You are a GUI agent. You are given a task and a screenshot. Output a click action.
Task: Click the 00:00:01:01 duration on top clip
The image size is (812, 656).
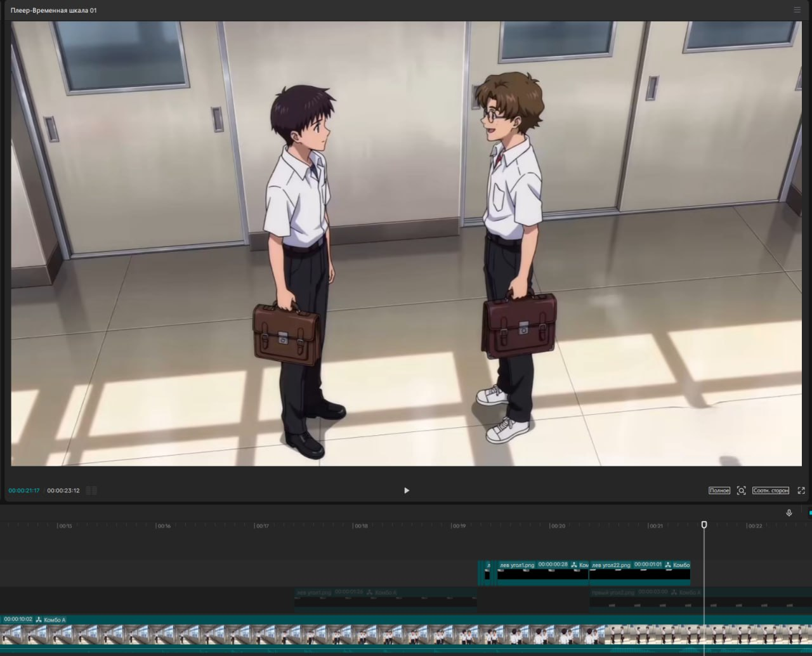pos(648,565)
